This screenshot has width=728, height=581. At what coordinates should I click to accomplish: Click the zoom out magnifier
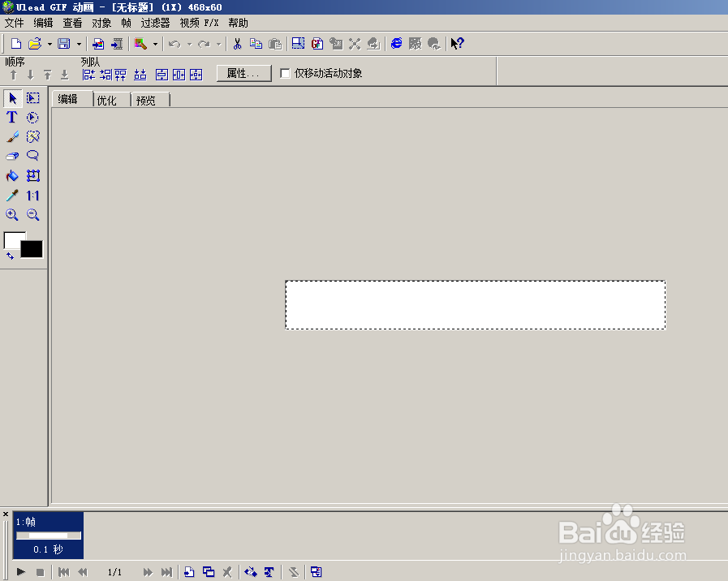33,214
